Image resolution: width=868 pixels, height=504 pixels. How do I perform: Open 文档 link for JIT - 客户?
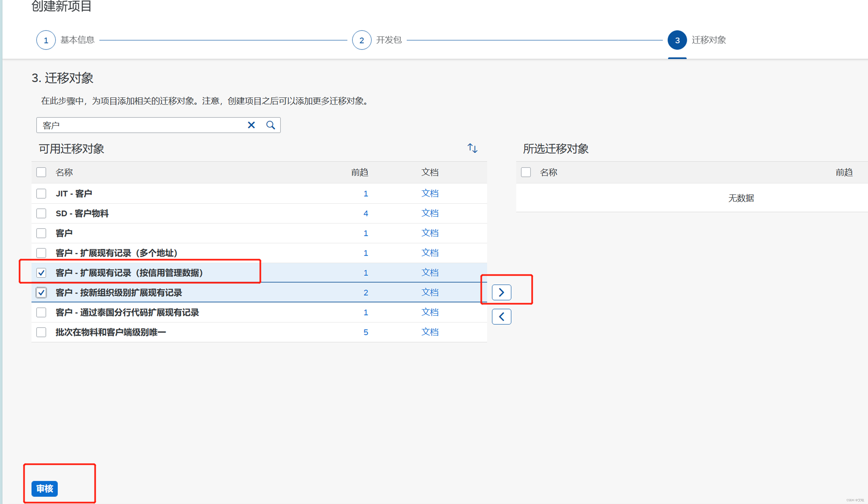click(x=430, y=193)
